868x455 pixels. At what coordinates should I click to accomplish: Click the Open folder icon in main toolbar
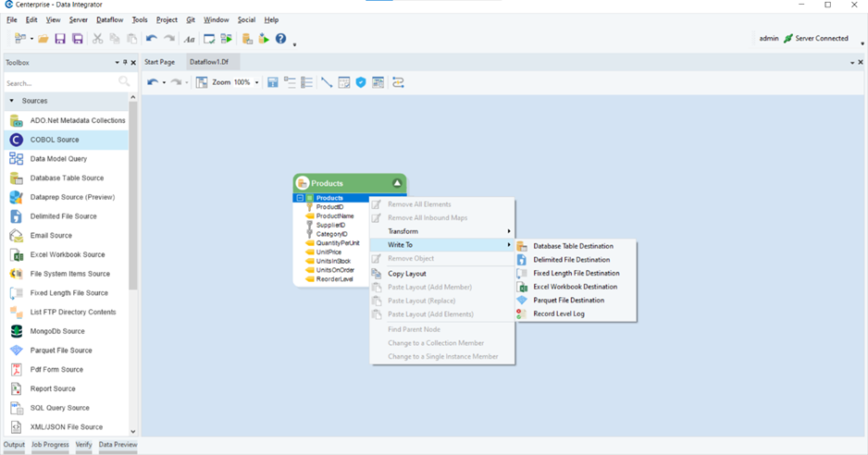coord(43,39)
